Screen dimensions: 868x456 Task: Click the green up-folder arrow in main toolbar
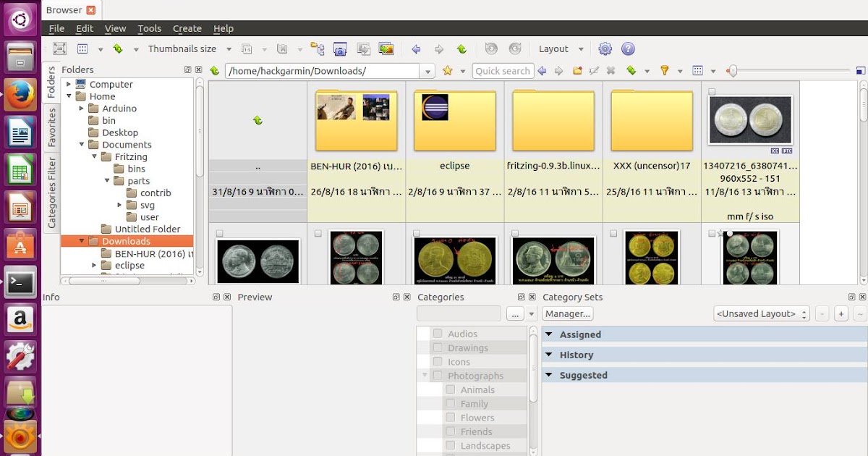(461, 49)
